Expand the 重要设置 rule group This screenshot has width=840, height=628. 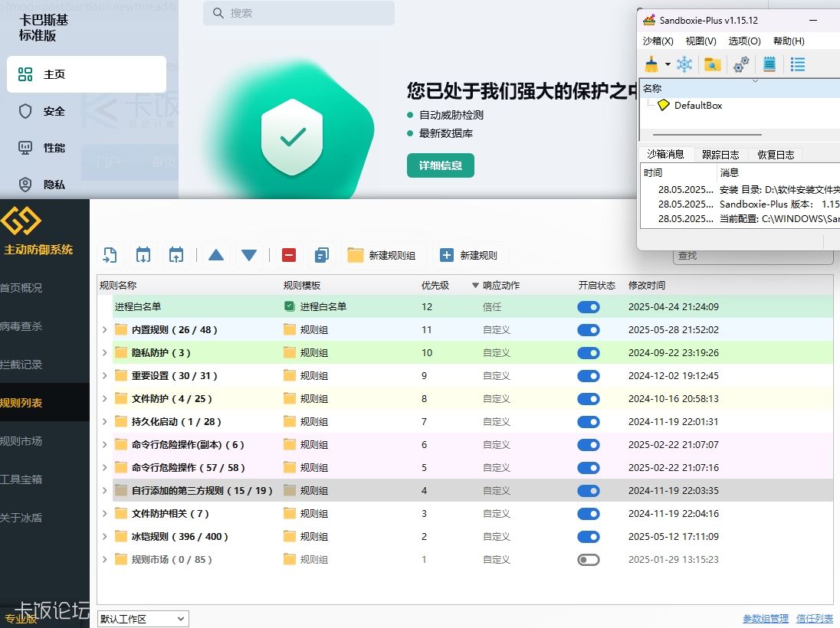click(x=105, y=376)
